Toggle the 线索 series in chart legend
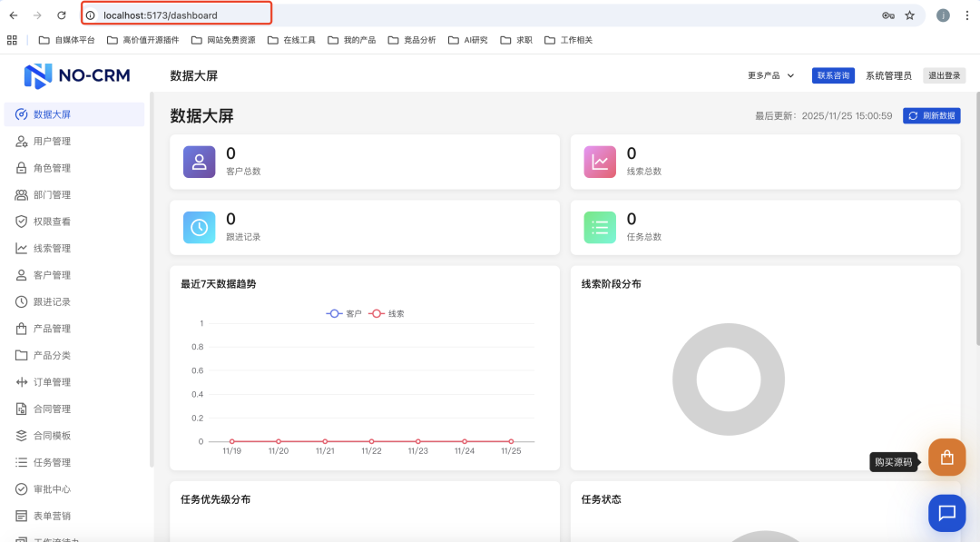This screenshot has height=542, width=980. point(387,314)
